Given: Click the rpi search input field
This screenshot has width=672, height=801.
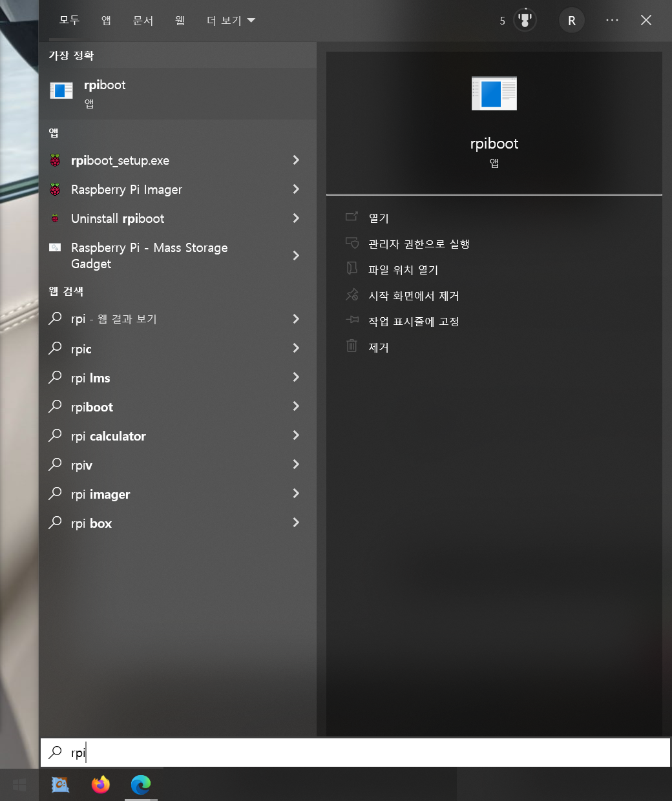Looking at the screenshot, I should [355, 752].
